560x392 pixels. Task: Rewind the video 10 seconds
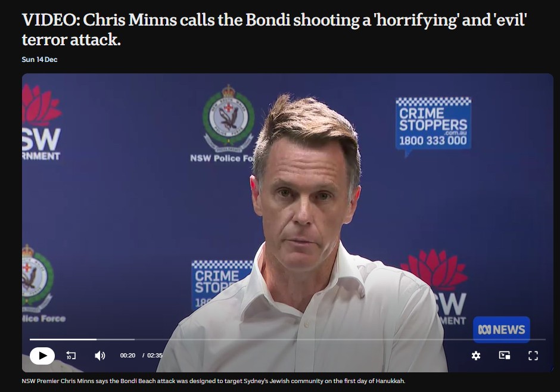tap(71, 356)
